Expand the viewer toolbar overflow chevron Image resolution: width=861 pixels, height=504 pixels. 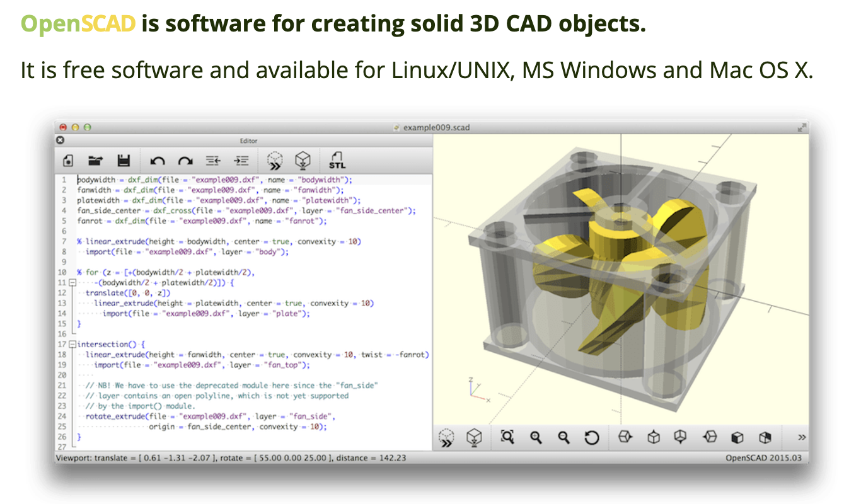pos(802,437)
